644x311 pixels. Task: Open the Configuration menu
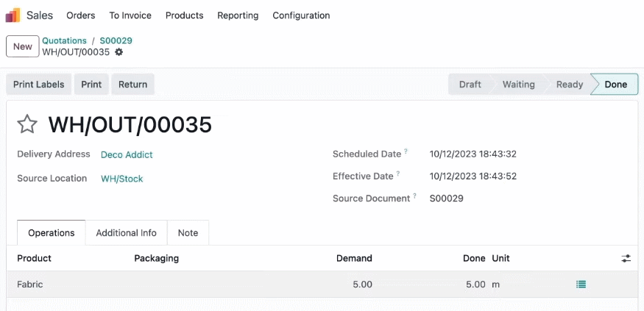tap(301, 15)
